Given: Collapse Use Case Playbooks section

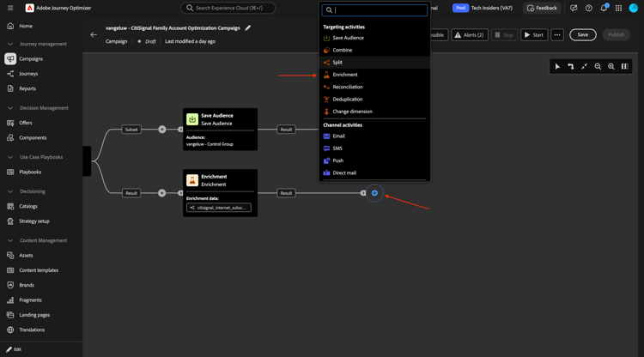Looking at the screenshot, I should point(10,157).
